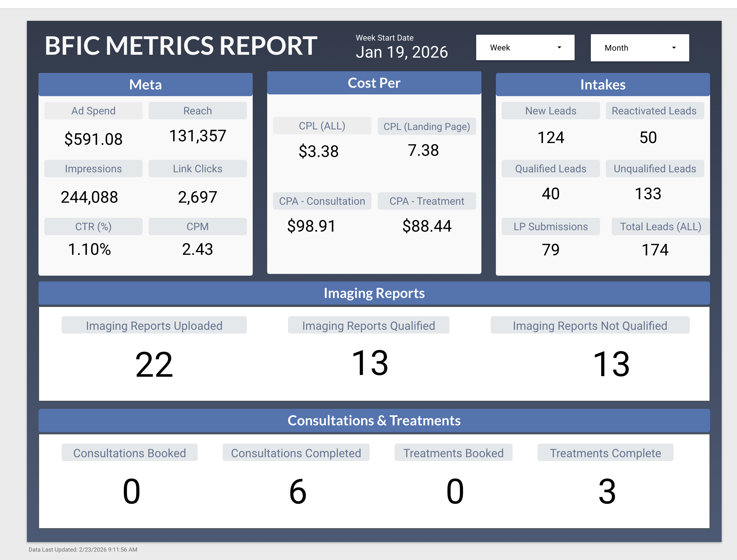Screen dimensions: 737x560
Task: Open the Week dropdown filter
Action: coord(525,48)
